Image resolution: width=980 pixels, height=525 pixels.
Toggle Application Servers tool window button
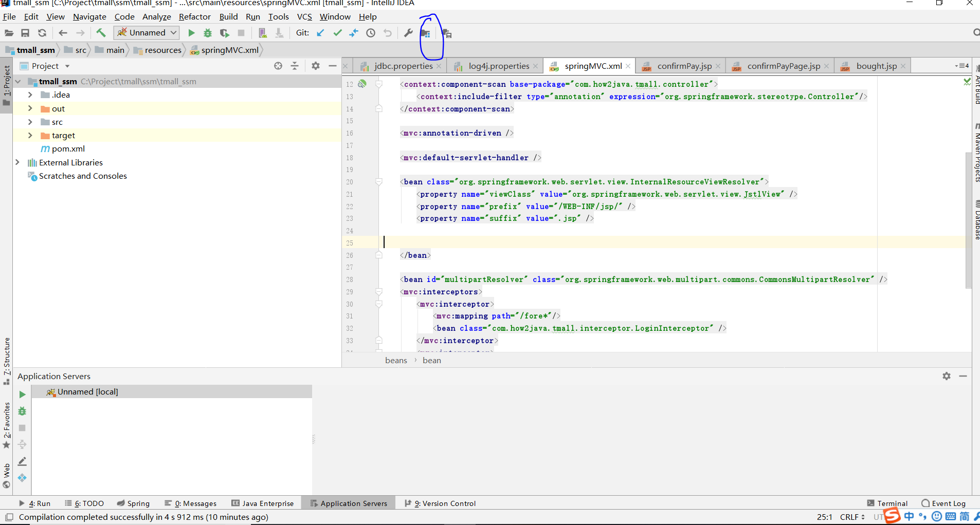[349, 503]
